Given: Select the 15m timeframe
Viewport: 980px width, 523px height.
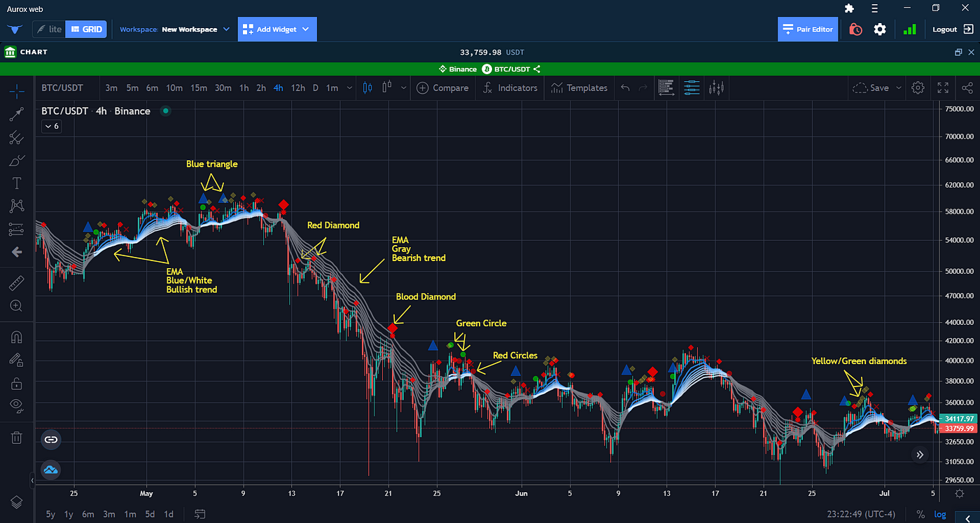Looking at the screenshot, I should pos(199,88).
